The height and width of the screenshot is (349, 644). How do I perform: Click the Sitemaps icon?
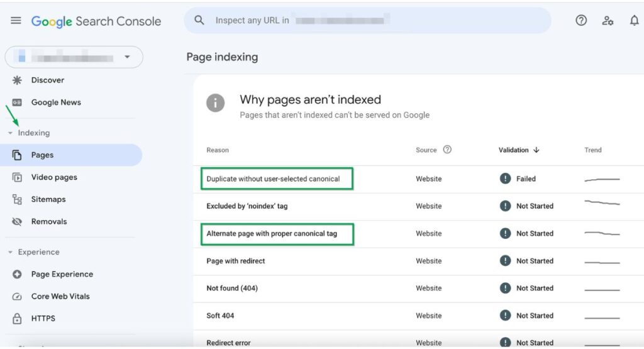pyautogui.click(x=17, y=199)
